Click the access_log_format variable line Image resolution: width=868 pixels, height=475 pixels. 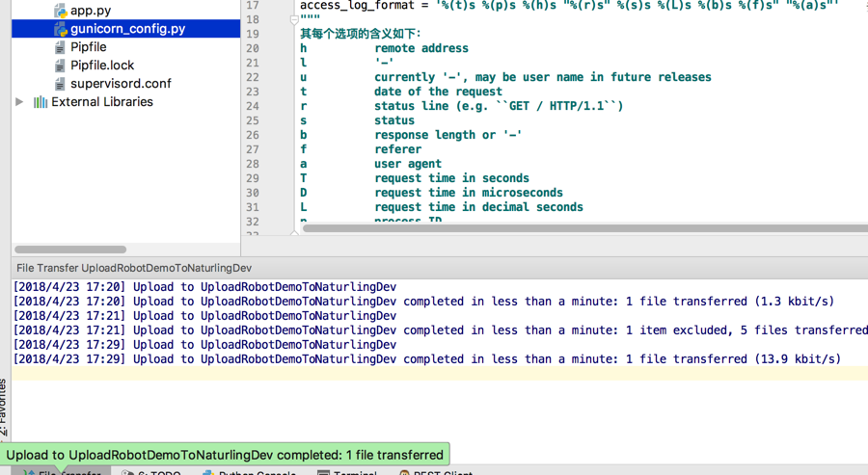click(x=569, y=6)
